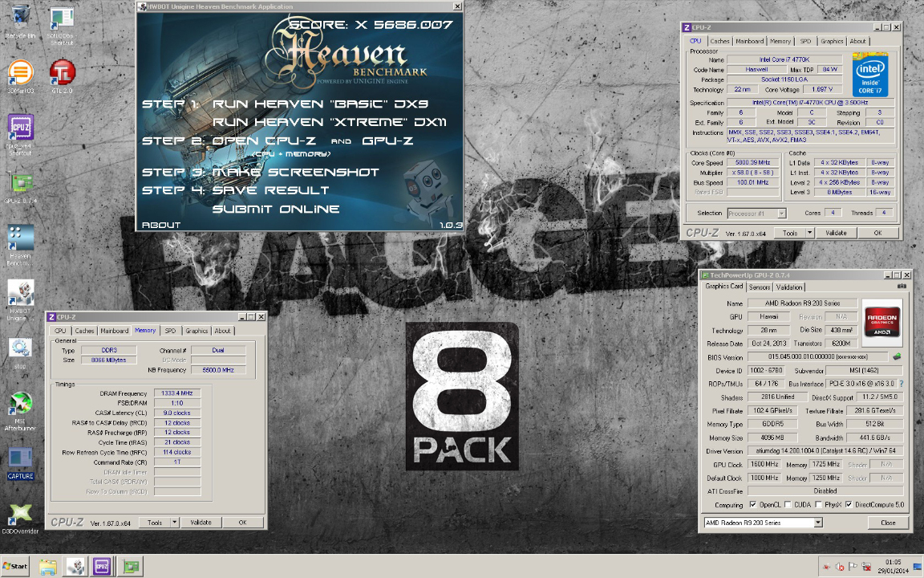Switch to HWBOT Heaven taskbar icon
The image size is (924, 578).
pos(75,567)
